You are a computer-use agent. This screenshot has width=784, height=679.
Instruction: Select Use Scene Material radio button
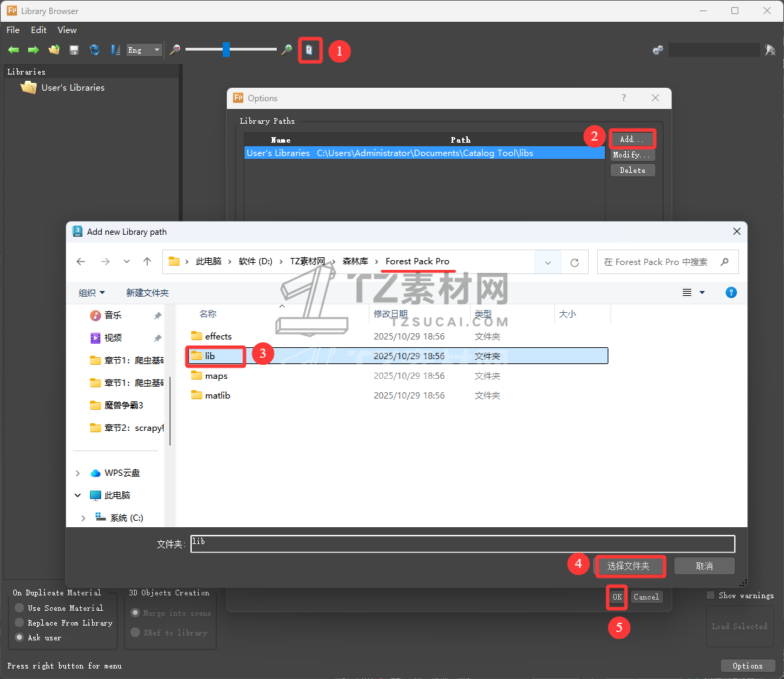[20, 607]
